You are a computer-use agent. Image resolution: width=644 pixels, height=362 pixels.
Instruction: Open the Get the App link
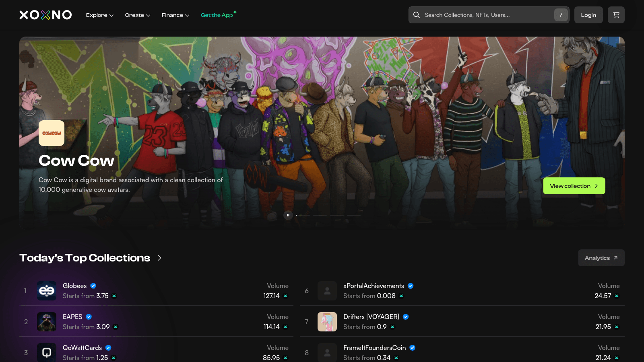coord(219,15)
